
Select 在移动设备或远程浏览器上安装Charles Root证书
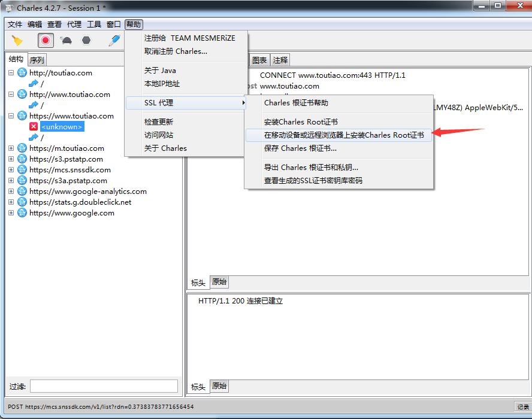338,135
